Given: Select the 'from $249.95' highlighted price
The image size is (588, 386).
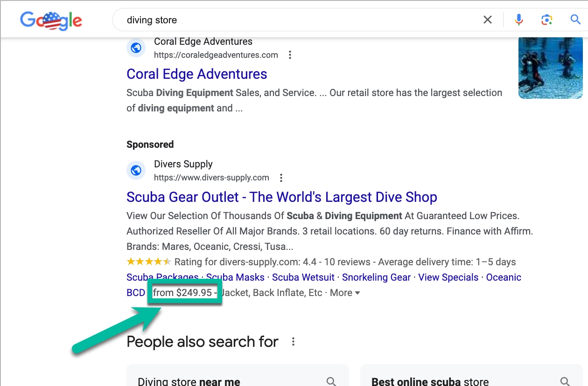Looking at the screenshot, I should coord(184,292).
